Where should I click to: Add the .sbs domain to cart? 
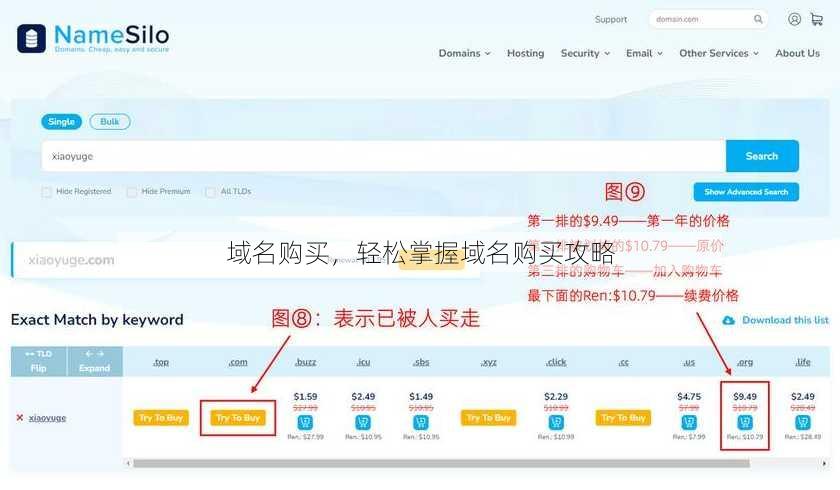(x=421, y=423)
